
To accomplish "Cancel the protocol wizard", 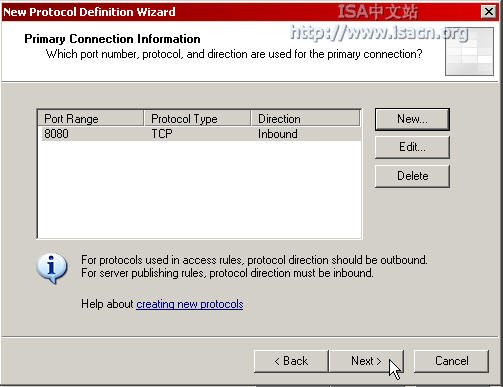I will point(451,361).
